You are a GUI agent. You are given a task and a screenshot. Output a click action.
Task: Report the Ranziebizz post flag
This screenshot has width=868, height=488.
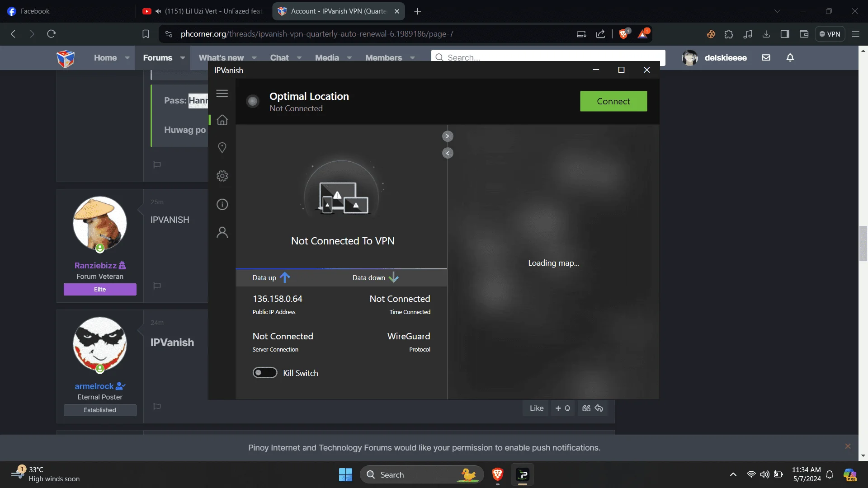click(x=157, y=286)
